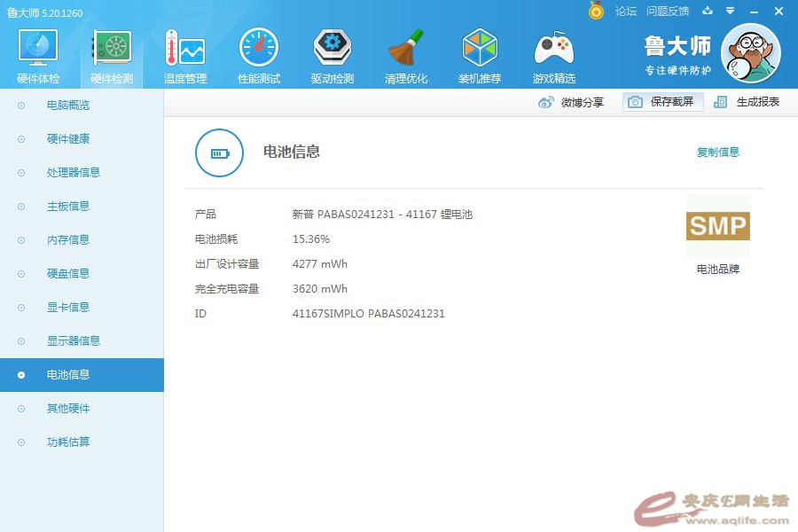Expand the title bar dropdown menu arrow

(x=731, y=11)
